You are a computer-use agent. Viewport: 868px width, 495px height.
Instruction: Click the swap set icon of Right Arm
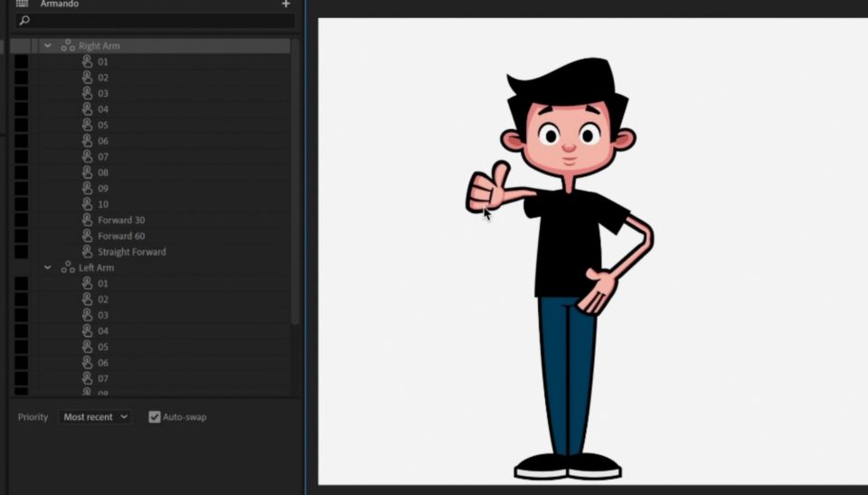(x=68, y=46)
